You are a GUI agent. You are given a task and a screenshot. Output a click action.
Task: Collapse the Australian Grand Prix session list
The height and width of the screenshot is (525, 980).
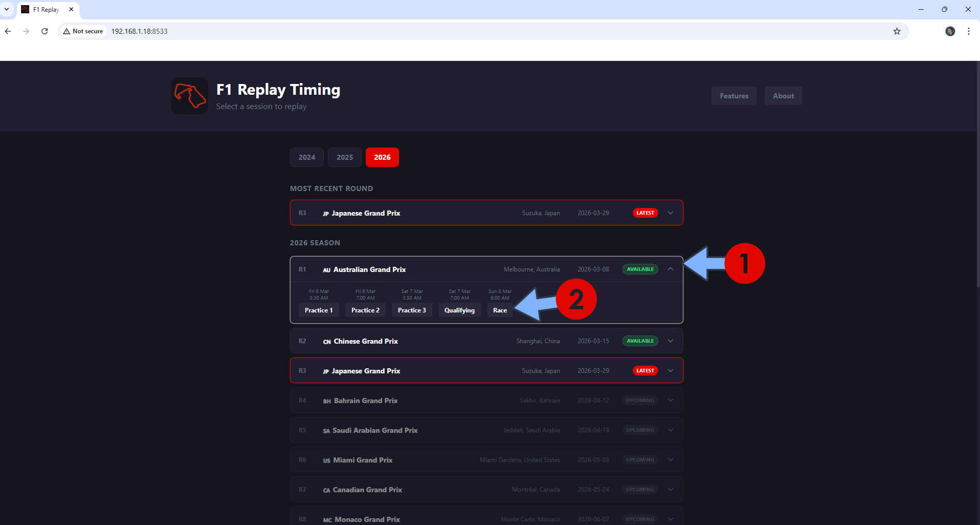[x=671, y=269]
